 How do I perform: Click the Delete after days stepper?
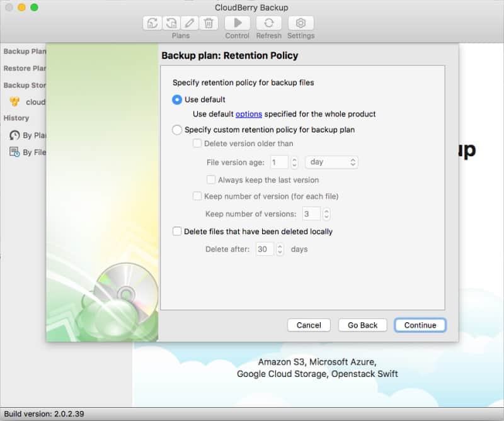(280, 249)
